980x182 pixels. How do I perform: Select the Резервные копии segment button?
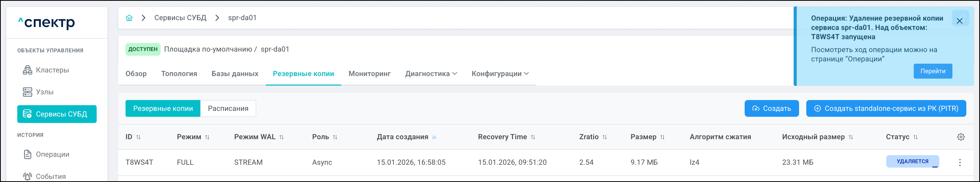[x=163, y=109]
